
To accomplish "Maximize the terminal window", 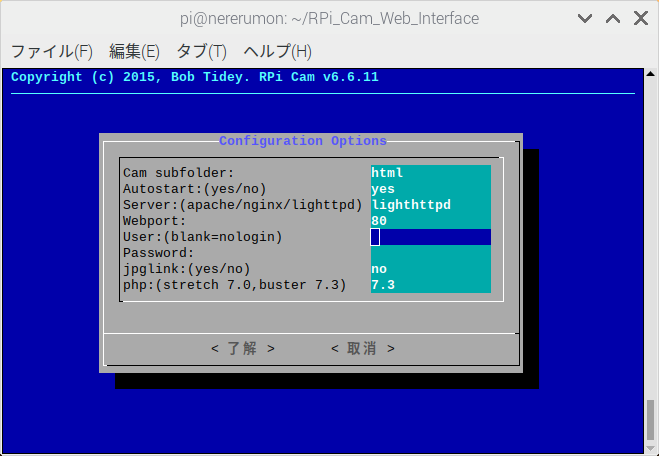I will (613, 18).
